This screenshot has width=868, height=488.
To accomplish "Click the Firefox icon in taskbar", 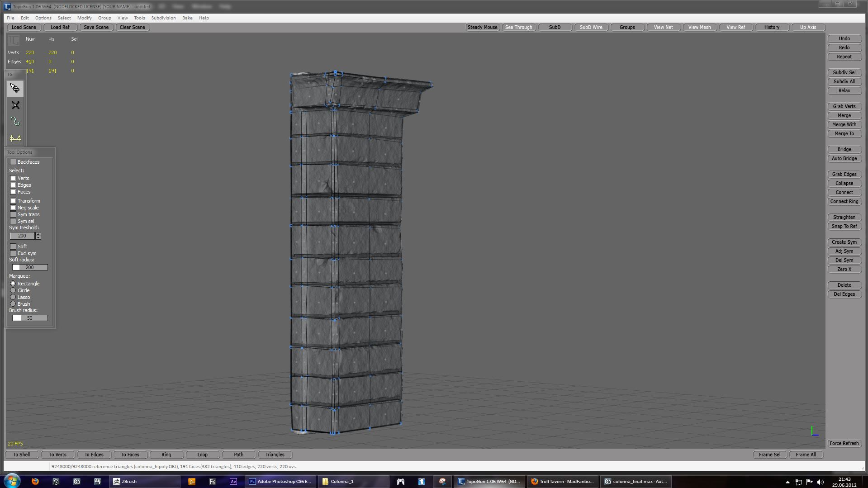I will pos(35,481).
